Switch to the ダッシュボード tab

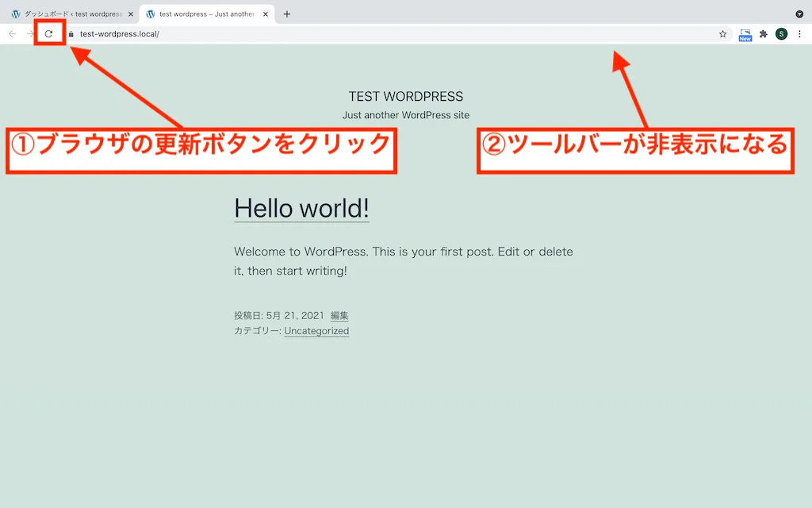point(71,13)
